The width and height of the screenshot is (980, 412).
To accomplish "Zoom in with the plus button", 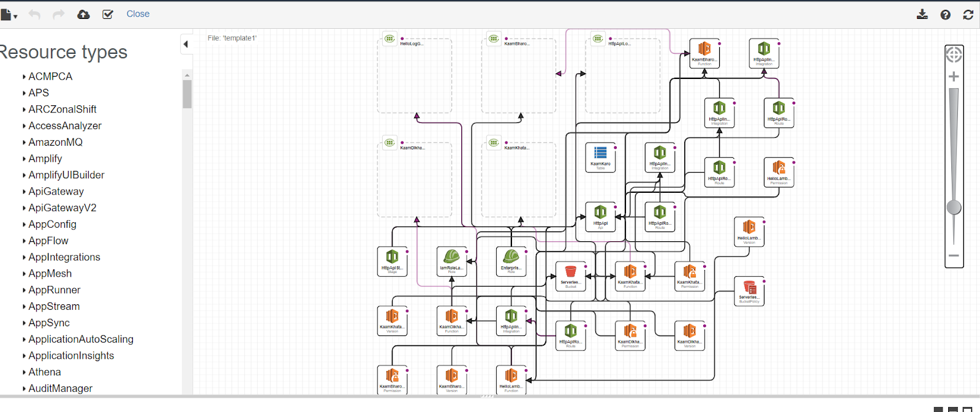I will click(954, 77).
